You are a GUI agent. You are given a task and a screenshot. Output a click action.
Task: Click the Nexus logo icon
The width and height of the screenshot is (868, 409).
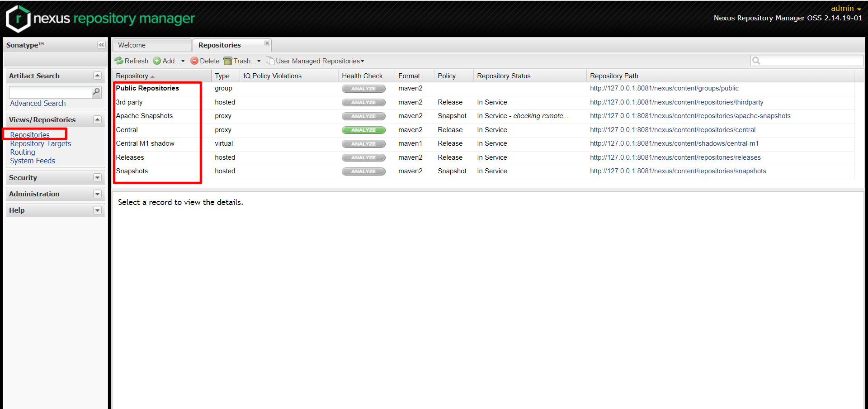pyautogui.click(x=18, y=19)
